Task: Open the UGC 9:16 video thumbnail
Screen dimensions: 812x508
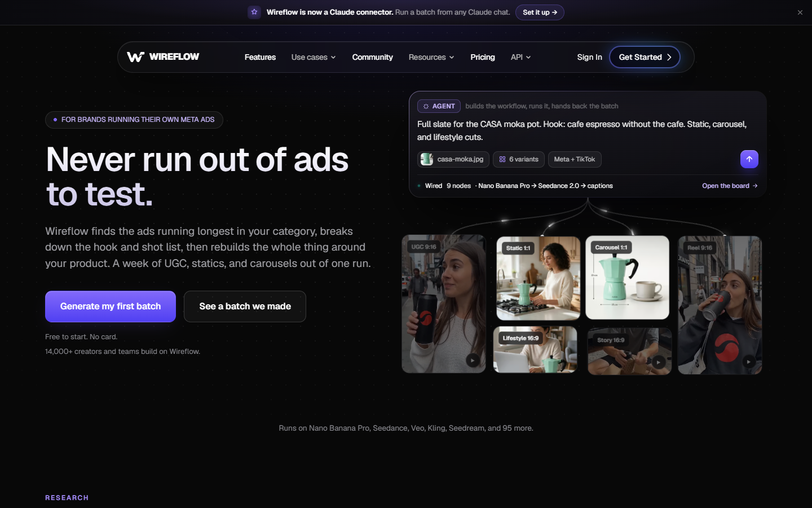Action: click(444, 304)
